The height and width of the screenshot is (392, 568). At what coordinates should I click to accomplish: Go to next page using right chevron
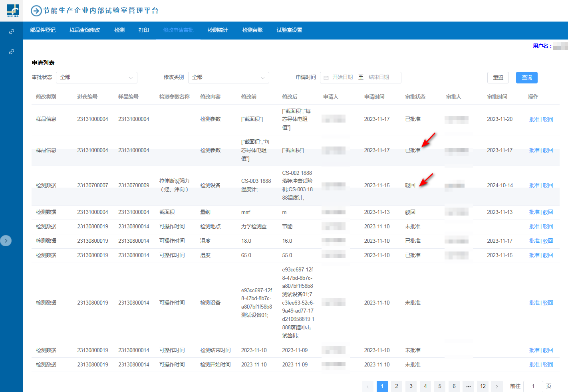(497, 386)
